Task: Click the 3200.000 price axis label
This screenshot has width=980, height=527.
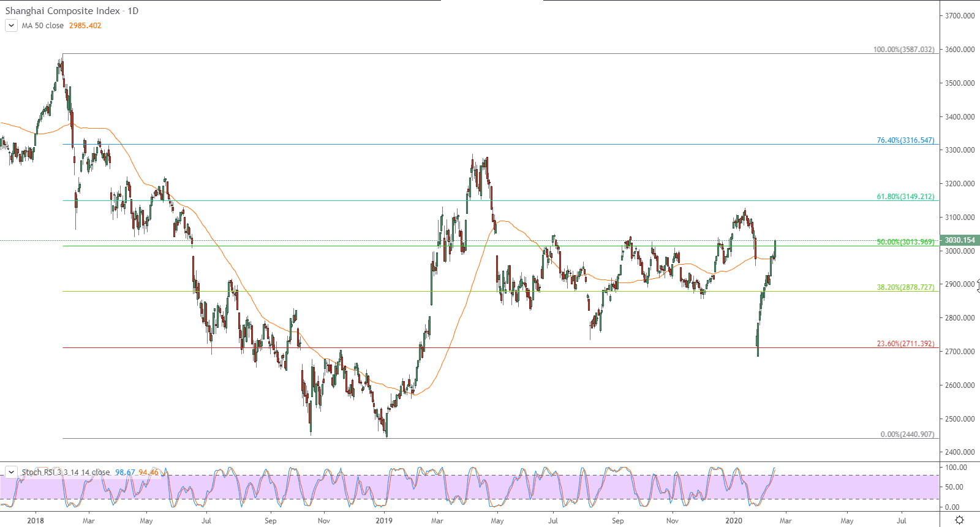Action: 960,184
